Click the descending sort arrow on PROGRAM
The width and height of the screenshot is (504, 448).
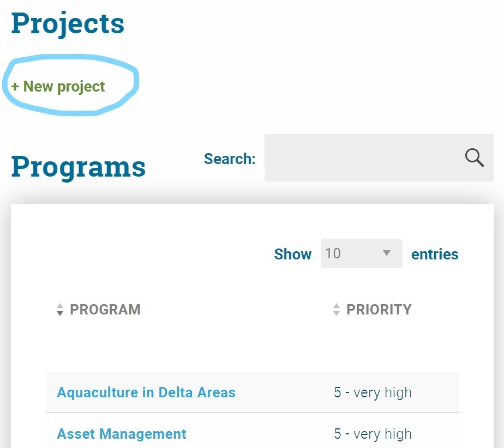tap(60, 312)
